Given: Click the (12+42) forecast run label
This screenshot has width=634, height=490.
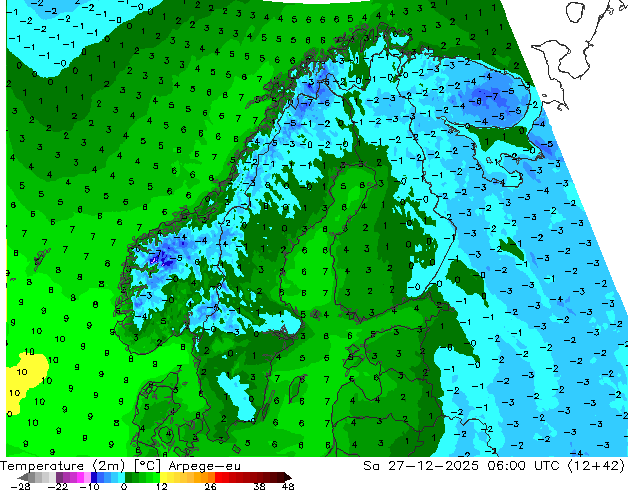Looking at the screenshot, I should [596, 465].
